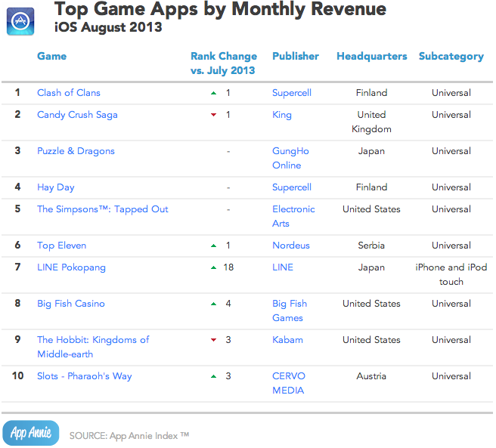496x448 pixels.
Task: Click the green up arrow in LINE Pokopang row
Action: coord(214,267)
